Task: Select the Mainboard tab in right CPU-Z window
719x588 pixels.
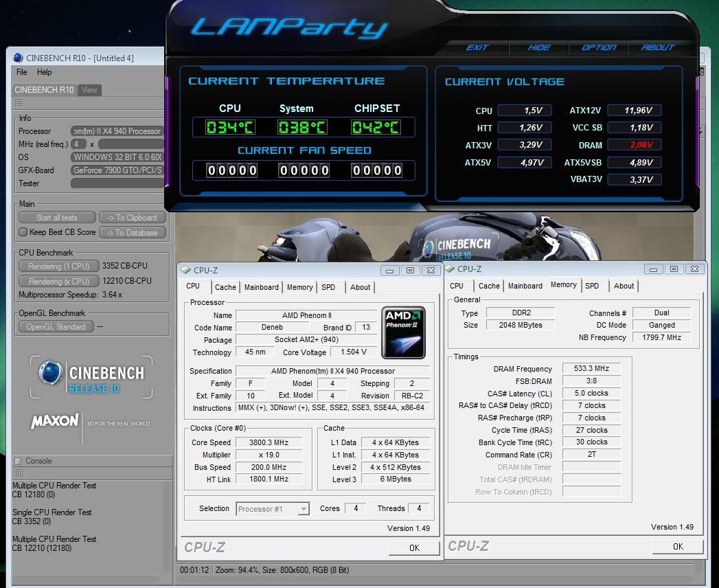Action: click(x=525, y=286)
